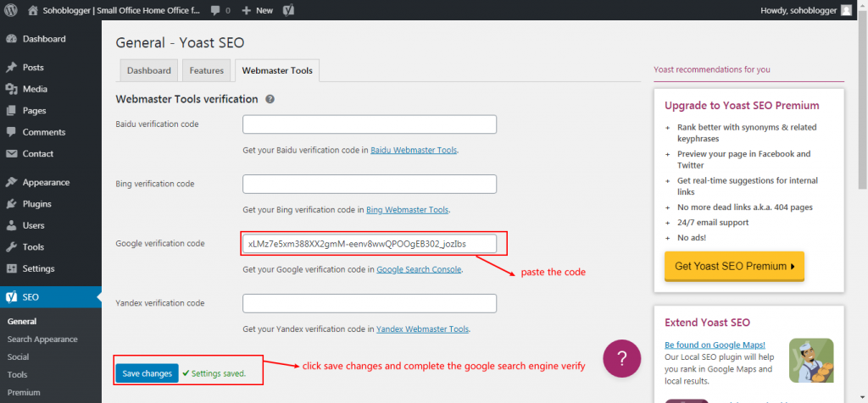
Task: Open Plugins from the sidebar
Action: pos(36,204)
